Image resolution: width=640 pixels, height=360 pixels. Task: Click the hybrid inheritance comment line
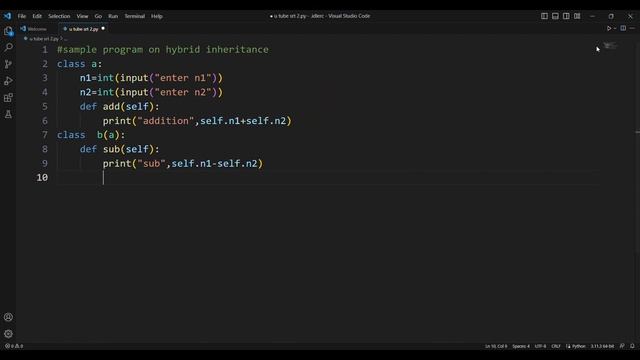tap(163, 49)
